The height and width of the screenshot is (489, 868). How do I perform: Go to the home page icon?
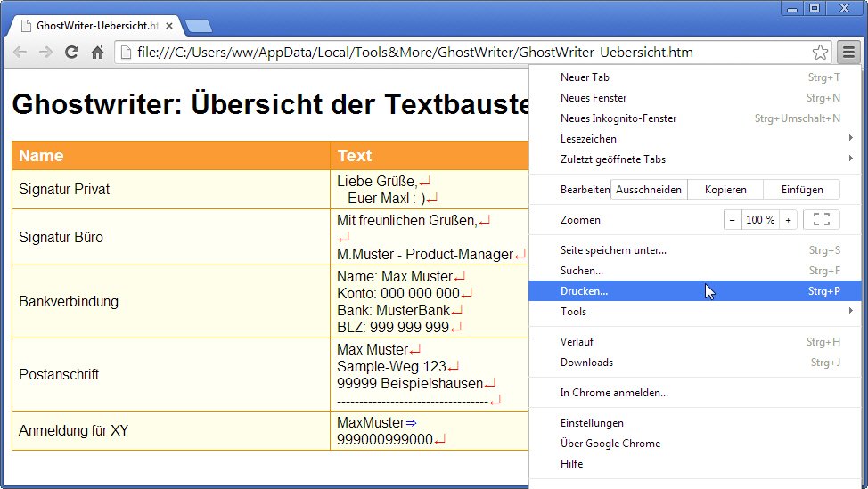click(98, 53)
